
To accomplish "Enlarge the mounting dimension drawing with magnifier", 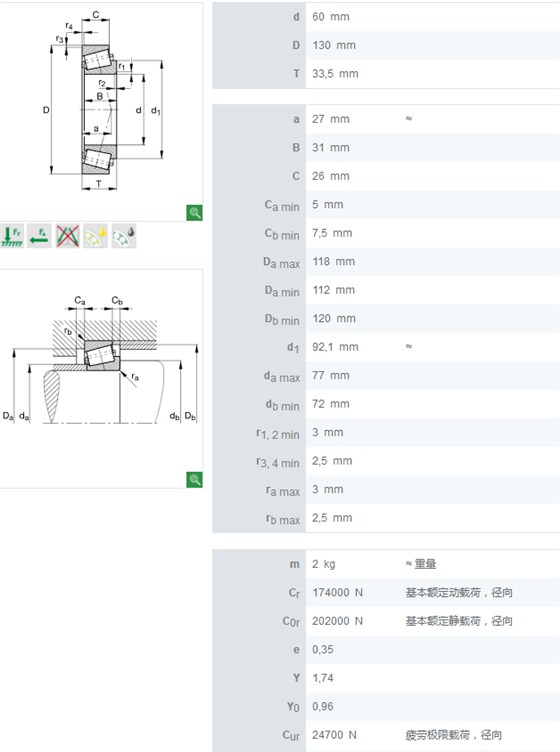I will coord(195,480).
